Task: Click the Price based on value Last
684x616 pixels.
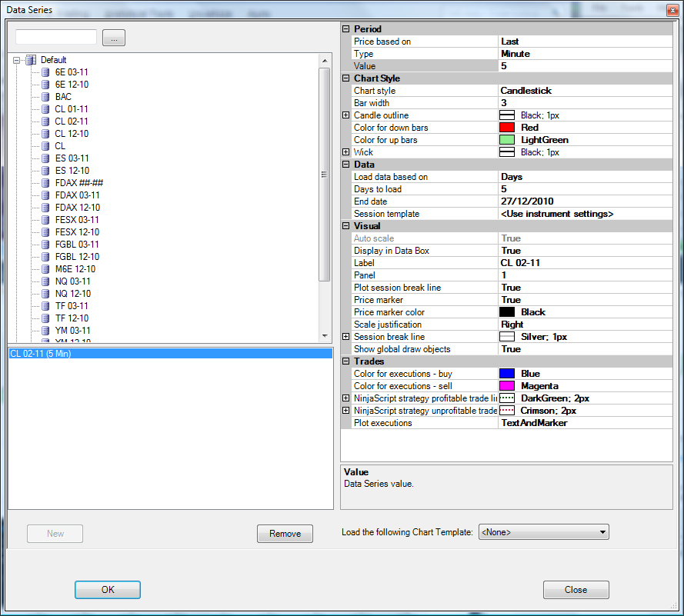Action: (586, 42)
